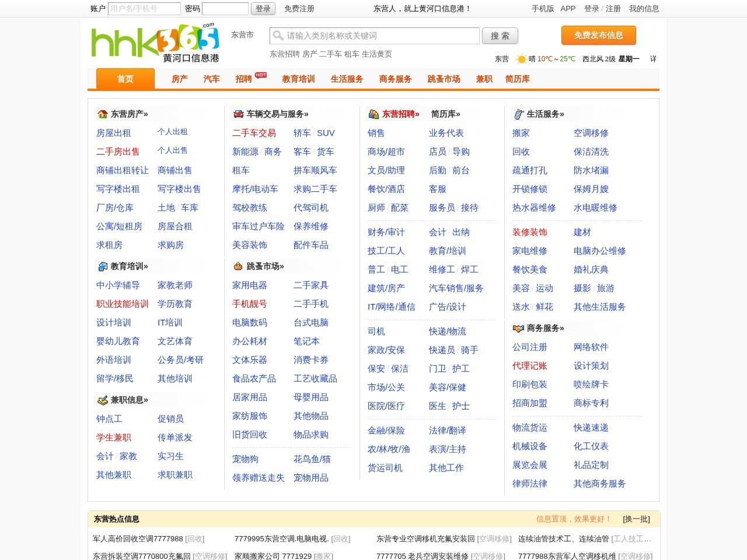Screen dimensions: 747x560
Task: Open the 学生兼职 category
Action: click(x=114, y=437)
